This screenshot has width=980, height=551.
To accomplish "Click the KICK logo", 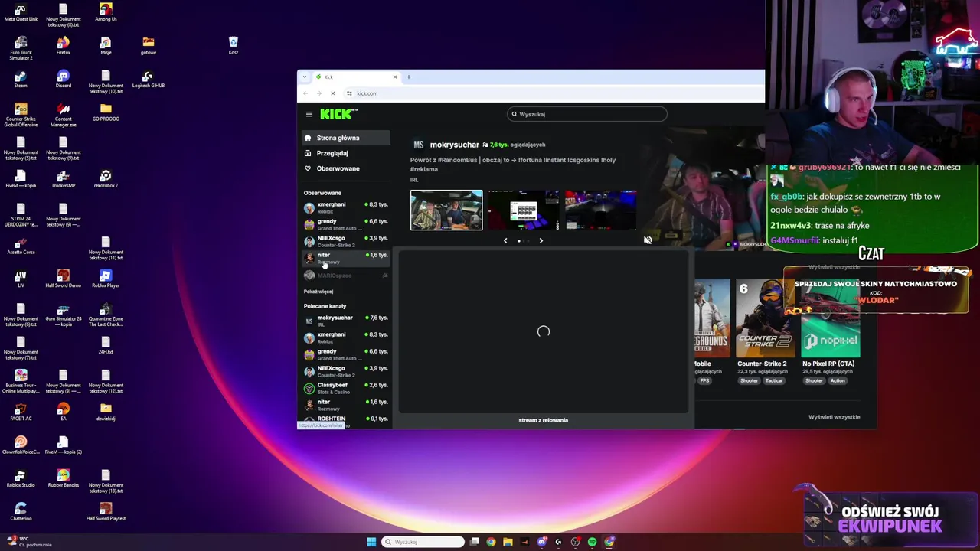I will (x=338, y=114).
